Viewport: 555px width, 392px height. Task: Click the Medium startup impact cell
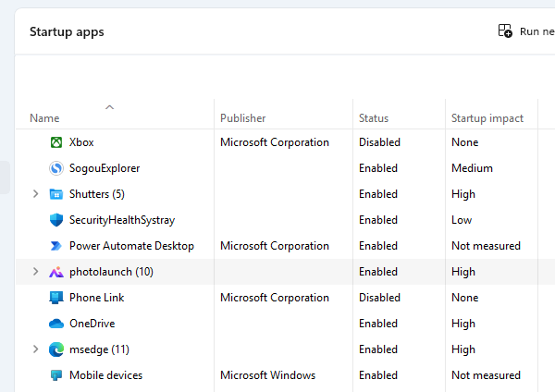click(x=472, y=168)
